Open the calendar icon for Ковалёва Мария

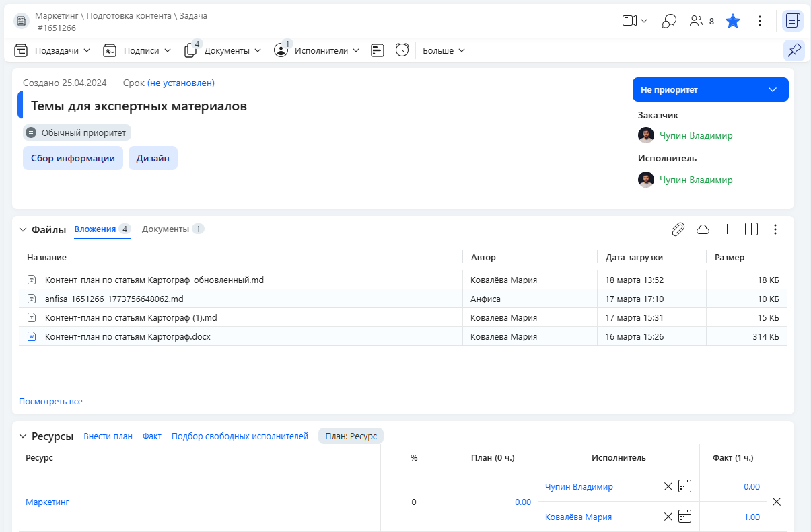point(684,517)
